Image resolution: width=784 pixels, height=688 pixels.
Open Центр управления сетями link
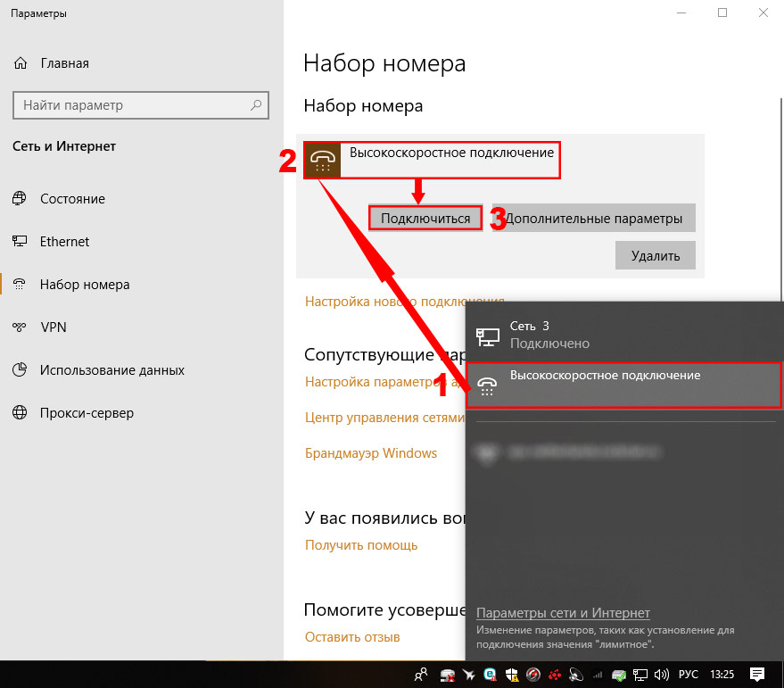385,418
